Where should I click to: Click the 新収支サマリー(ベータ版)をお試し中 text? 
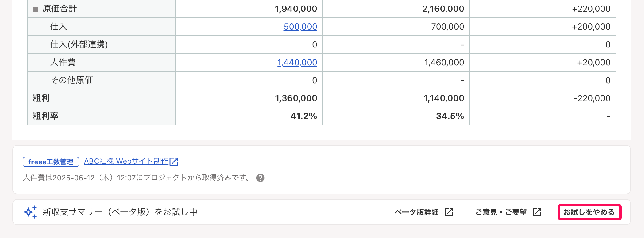pyautogui.click(x=120, y=212)
